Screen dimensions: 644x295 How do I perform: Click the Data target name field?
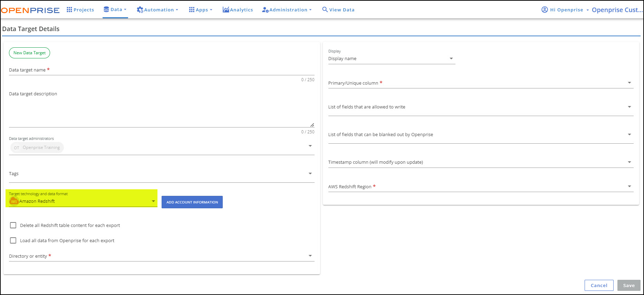[162, 70]
